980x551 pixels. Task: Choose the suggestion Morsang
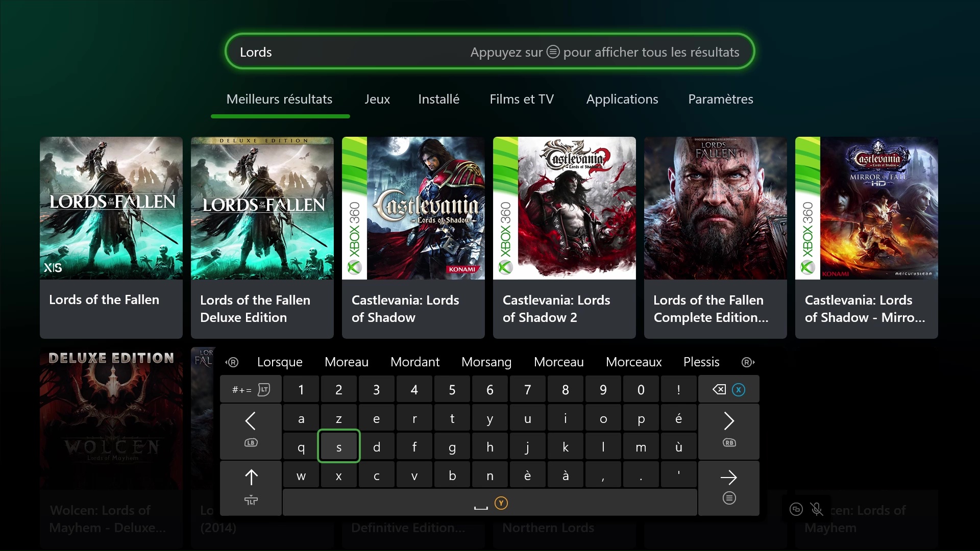click(x=486, y=362)
